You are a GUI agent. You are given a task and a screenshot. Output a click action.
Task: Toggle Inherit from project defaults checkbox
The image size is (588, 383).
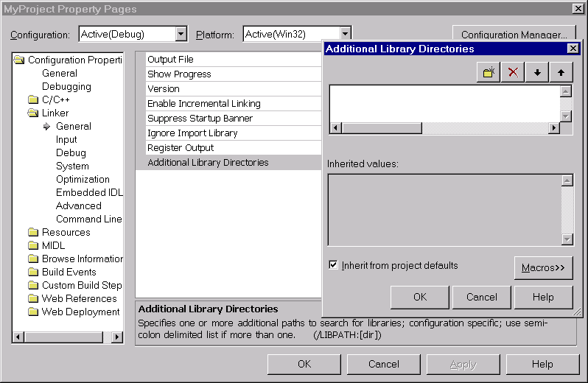(x=334, y=265)
